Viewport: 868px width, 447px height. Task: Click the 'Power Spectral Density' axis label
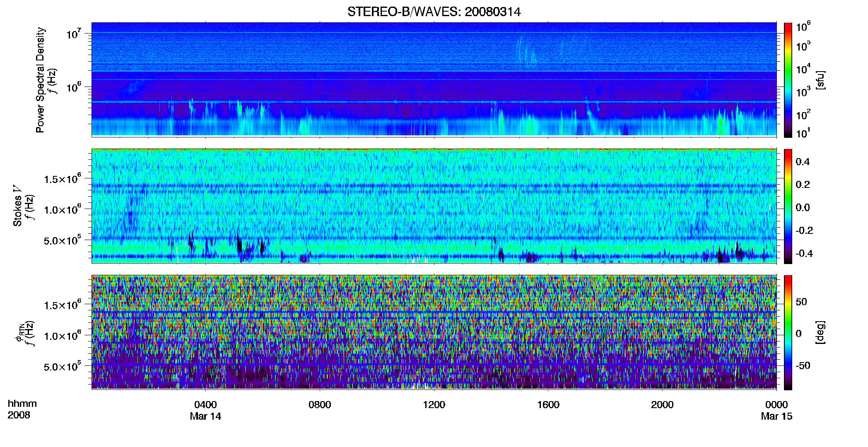point(40,80)
